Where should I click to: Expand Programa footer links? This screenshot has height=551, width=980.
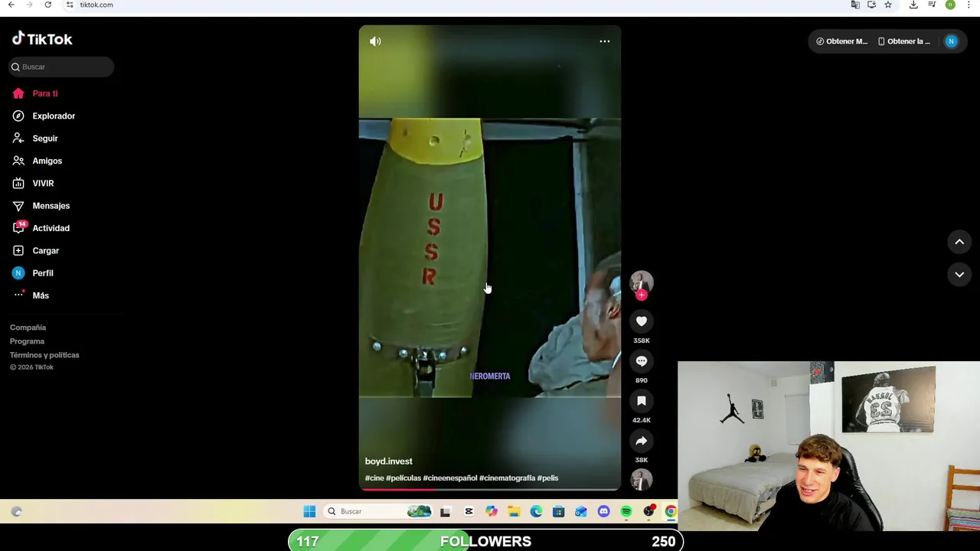click(27, 341)
